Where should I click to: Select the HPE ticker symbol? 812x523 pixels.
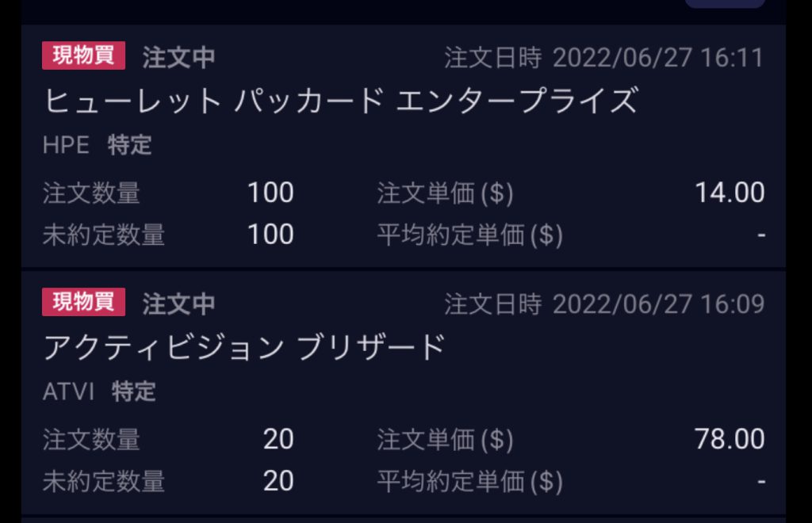click(65, 145)
